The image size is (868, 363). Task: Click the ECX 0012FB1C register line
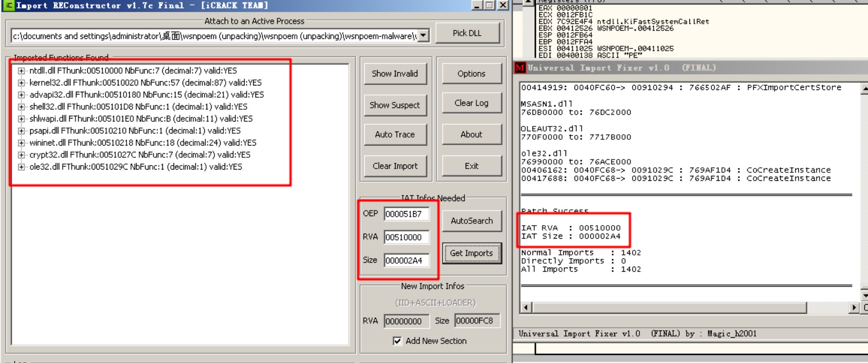click(565, 15)
